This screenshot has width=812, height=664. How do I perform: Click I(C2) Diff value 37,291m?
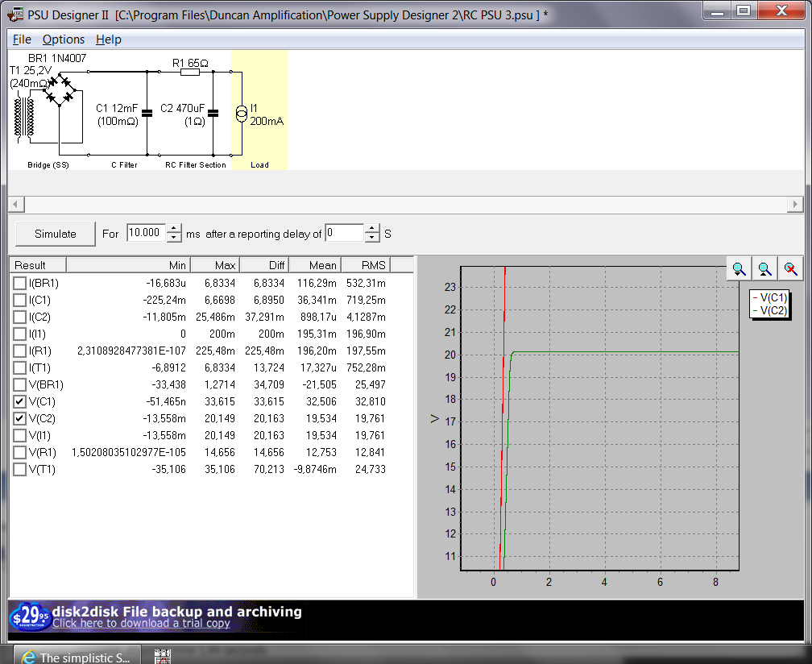pyautogui.click(x=264, y=317)
